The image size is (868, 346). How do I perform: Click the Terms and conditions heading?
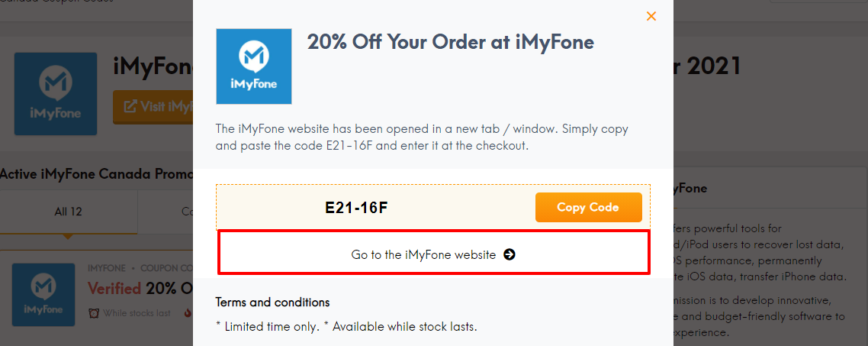272,302
